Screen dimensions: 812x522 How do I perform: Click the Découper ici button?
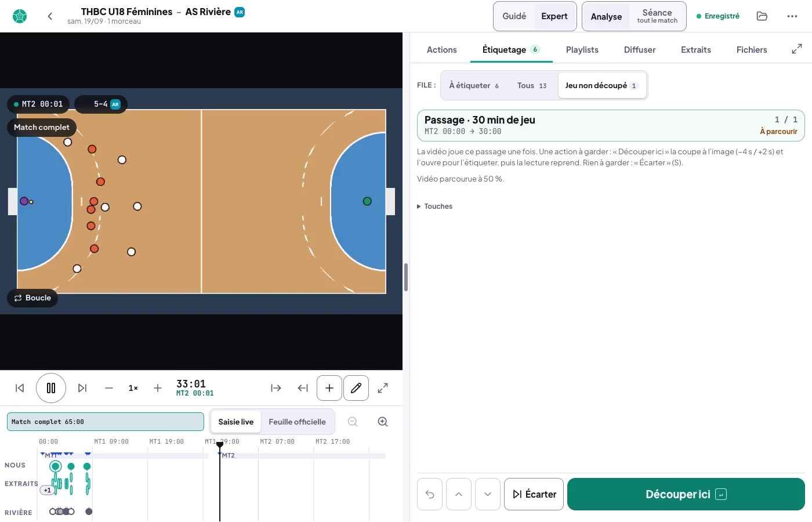pyautogui.click(x=686, y=494)
